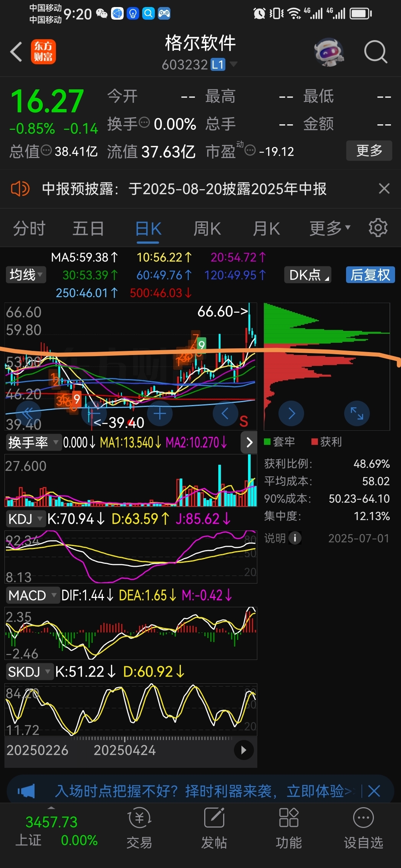Viewport: 401px width, 868px height.
Task: Open the 发帖 post button
Action: [x=214, y=828]
